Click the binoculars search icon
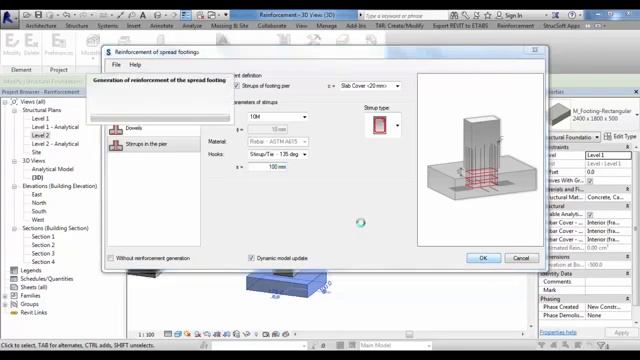The width and height of the screenshot is (640, 360). tap(454, 15)
